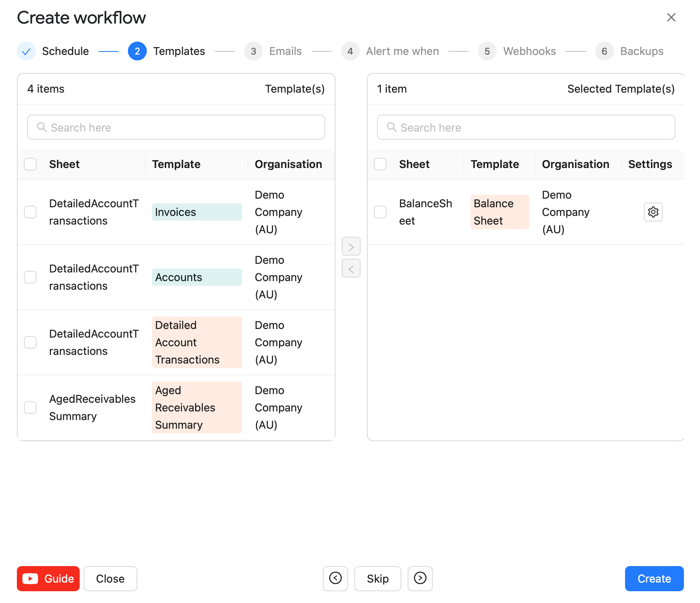This screenshot has width=700, height=603.
Task: Check the BalanceSheet selected row checkbox
Action: coord(380,212)
